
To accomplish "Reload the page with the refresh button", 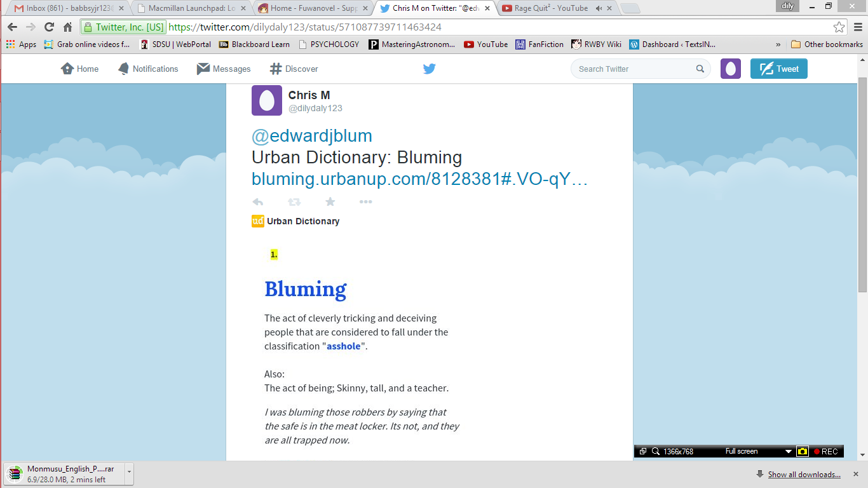I will pyautogui.click(x=49, y=27).
